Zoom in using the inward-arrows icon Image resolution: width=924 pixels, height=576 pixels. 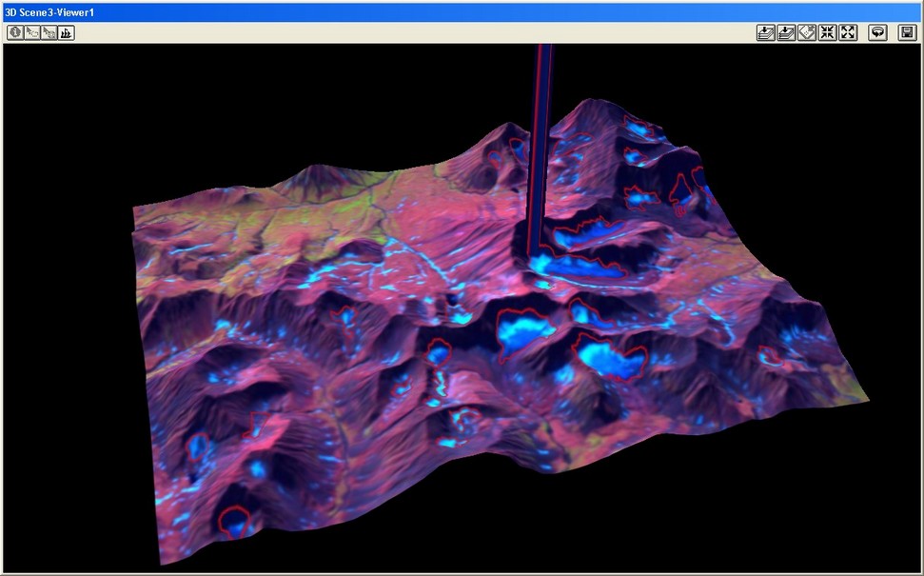pyautogui.click(x=827, y=32)
